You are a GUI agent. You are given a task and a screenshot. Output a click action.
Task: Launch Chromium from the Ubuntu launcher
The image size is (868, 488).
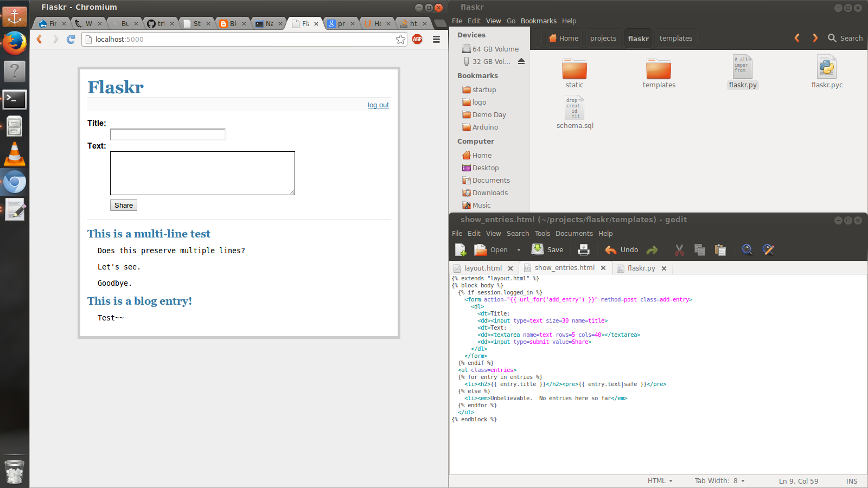(14, 182)
